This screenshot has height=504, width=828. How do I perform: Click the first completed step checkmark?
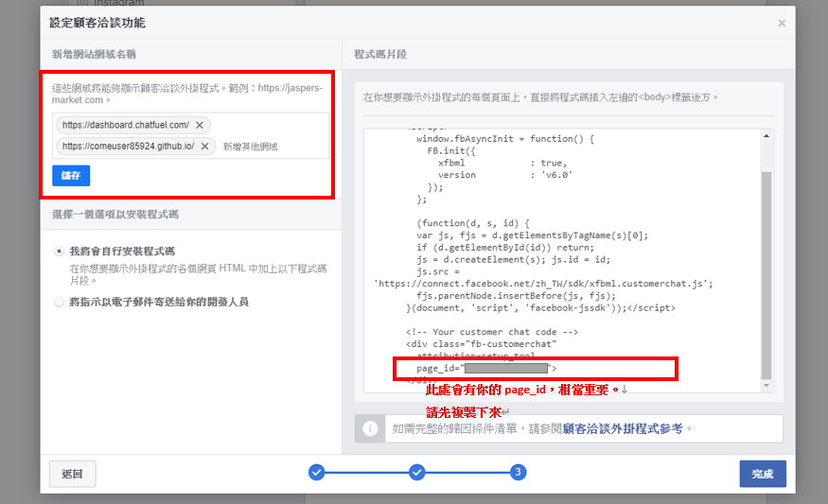316,473
